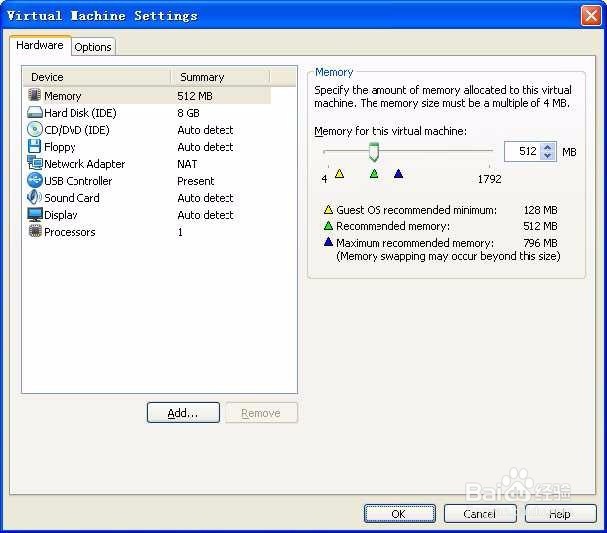Viewport: 607px width, 533px height.
Task: Select the Sound Card entry
Action: (72, 198)
